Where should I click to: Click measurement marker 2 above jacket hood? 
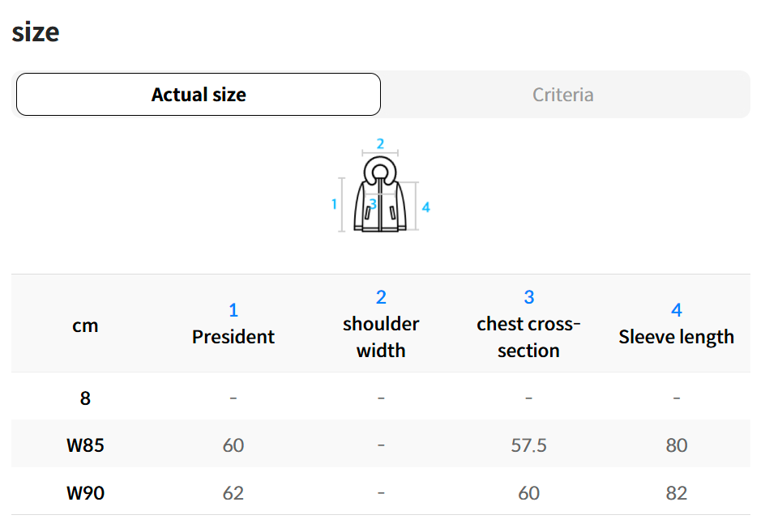pyautogui.click(x=380, y=144)
